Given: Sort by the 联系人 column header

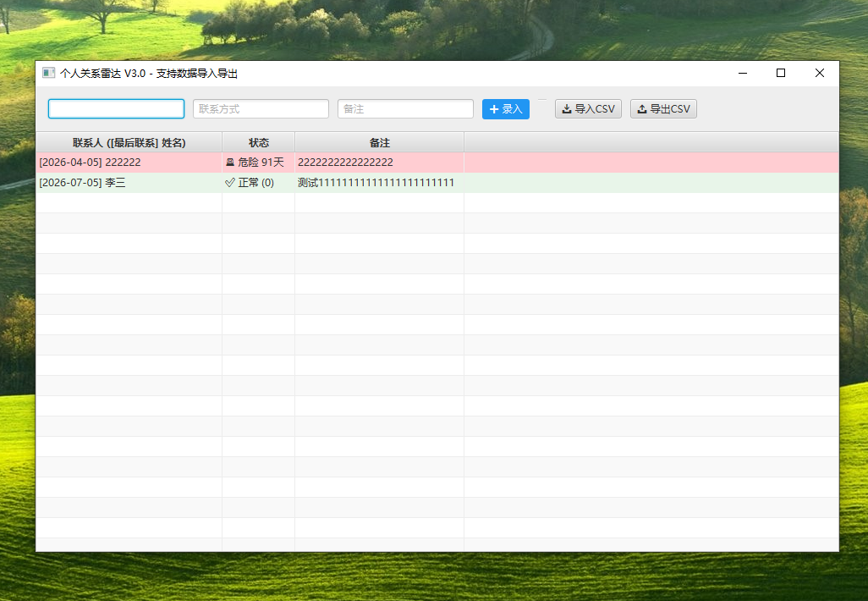Looking at the screenshot, I should [129, 142].
